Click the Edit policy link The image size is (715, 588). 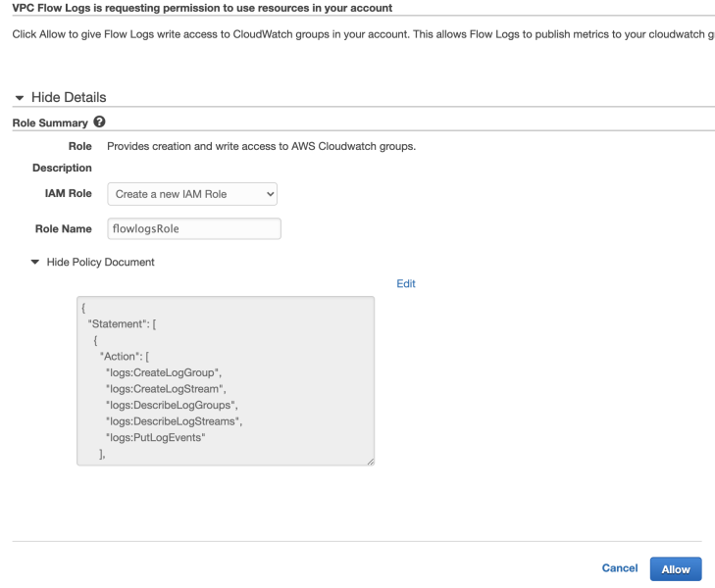point(406,284)
